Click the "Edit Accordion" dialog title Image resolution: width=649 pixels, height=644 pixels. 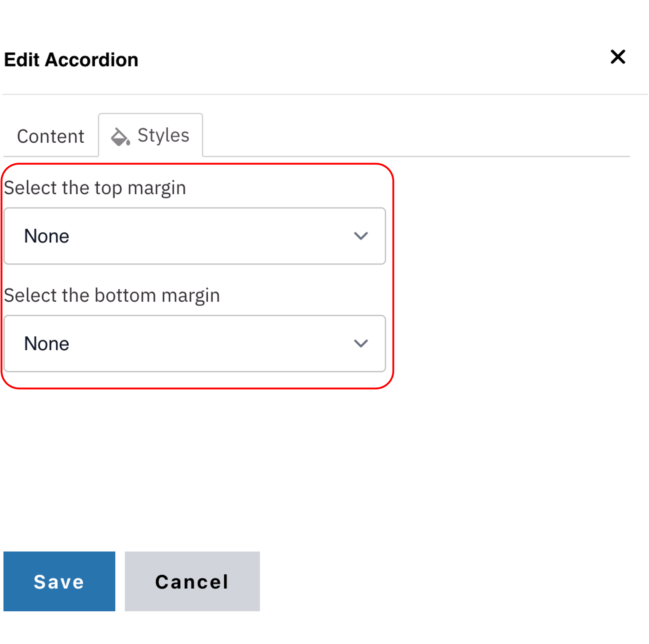click(x=71, y=60)
